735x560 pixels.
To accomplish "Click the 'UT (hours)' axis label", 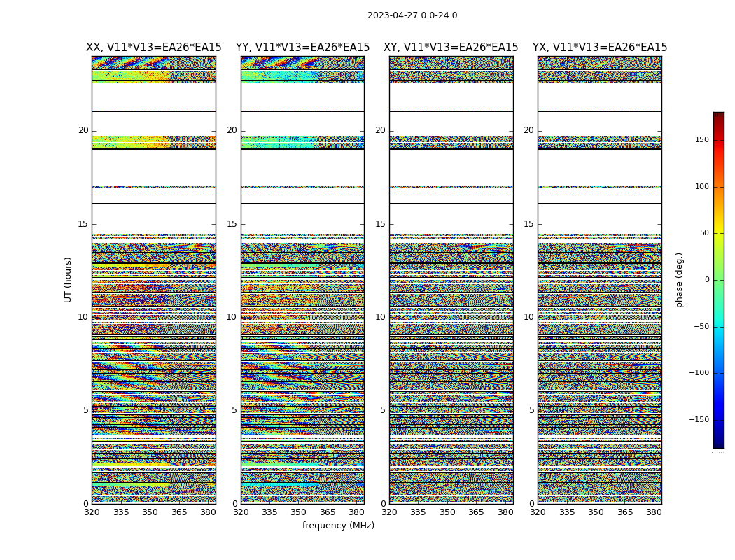I will (69, 280).
